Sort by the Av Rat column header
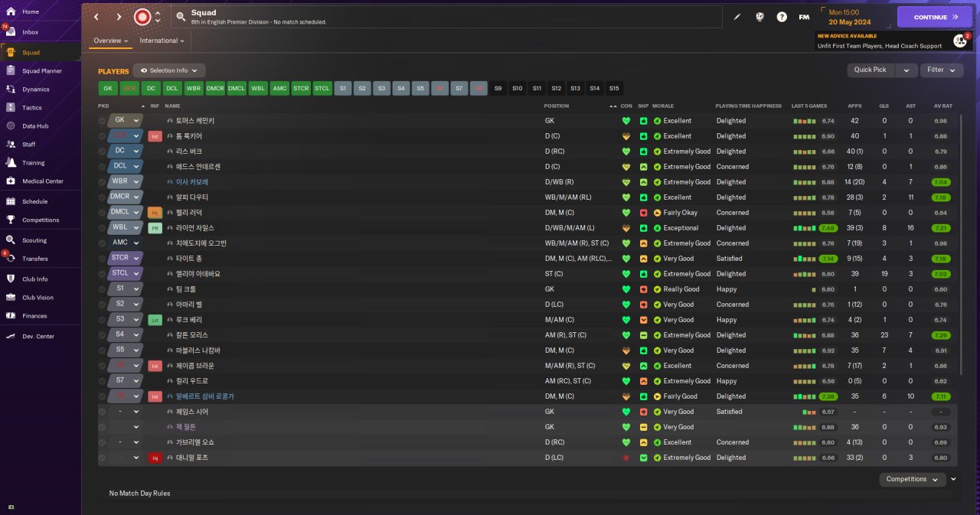This screenshot has height=515, width=980. coord(942,106)
